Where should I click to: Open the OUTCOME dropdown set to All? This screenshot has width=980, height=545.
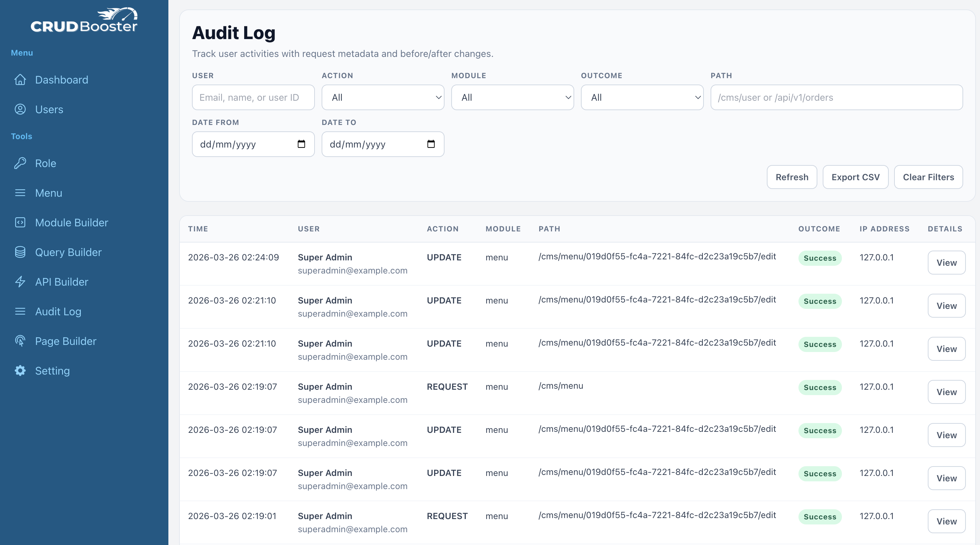[642, 97]
